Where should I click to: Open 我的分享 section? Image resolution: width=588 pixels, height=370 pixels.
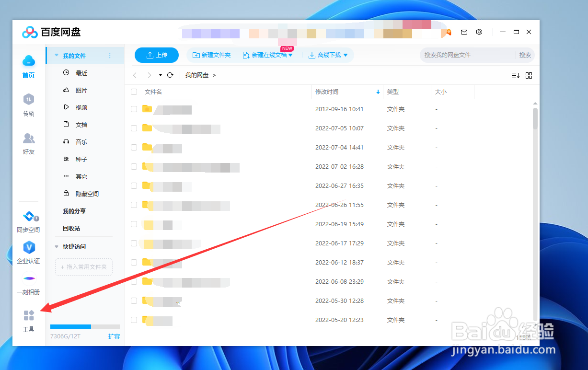pyautogui.click(x=74, y=211)
